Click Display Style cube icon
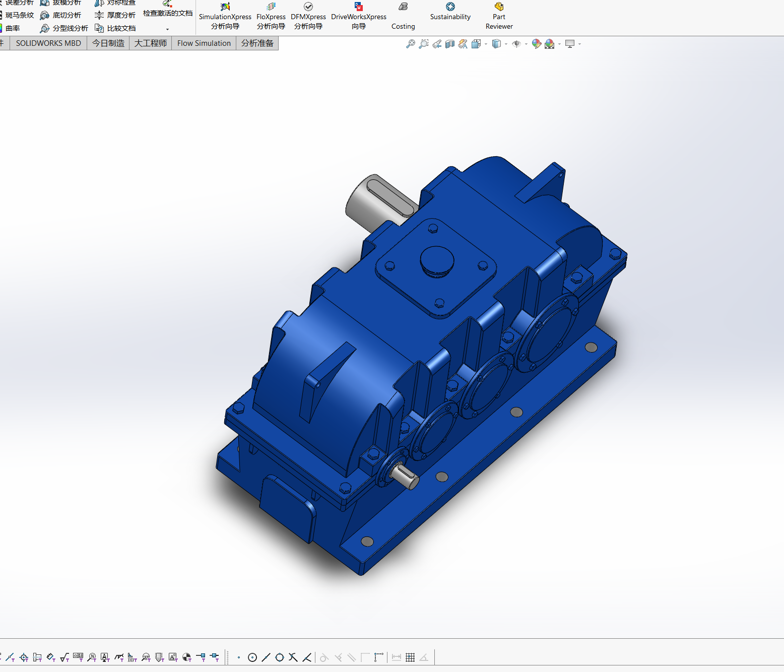Image resolution: width=784 pixels, height=672 pixels. [x=496, y=44]
